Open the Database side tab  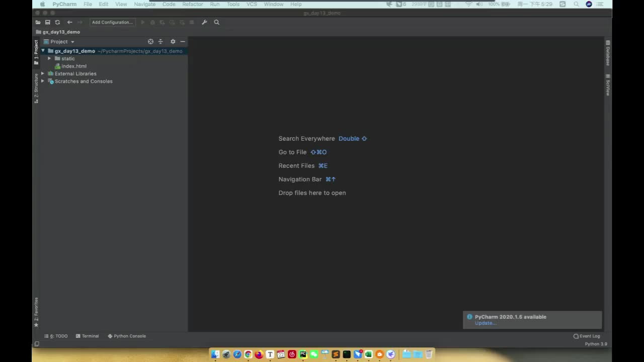pos(608,53)
